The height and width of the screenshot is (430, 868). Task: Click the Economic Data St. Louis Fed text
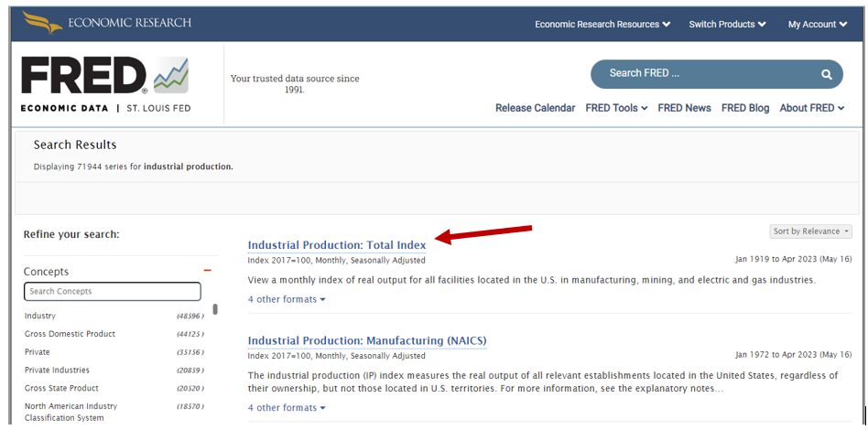105,109
